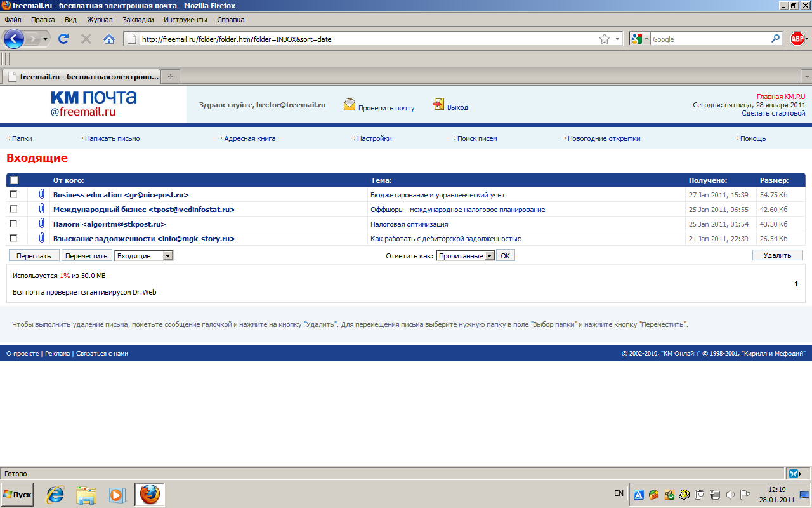
Task: Check the box for the Международный бизнес message
Action: (13, 209)
